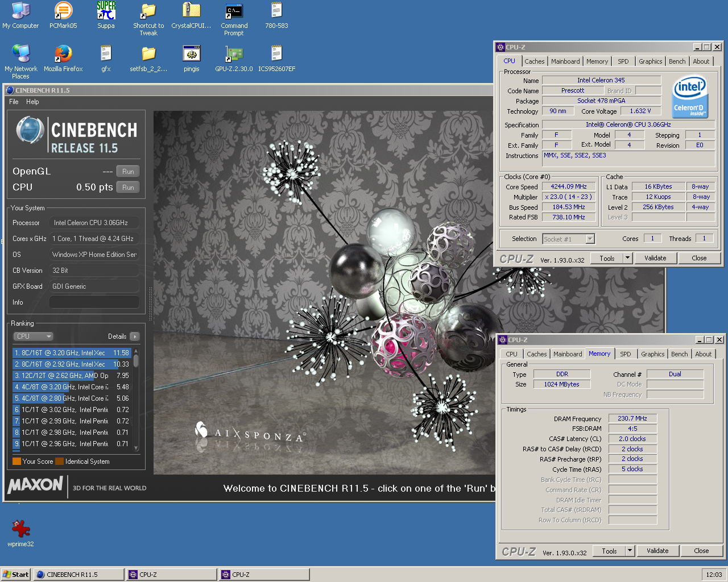Expand Tools dropdown arrow in top CPU-Z
This screenshot has width=728, height=582.
(628, 258)
